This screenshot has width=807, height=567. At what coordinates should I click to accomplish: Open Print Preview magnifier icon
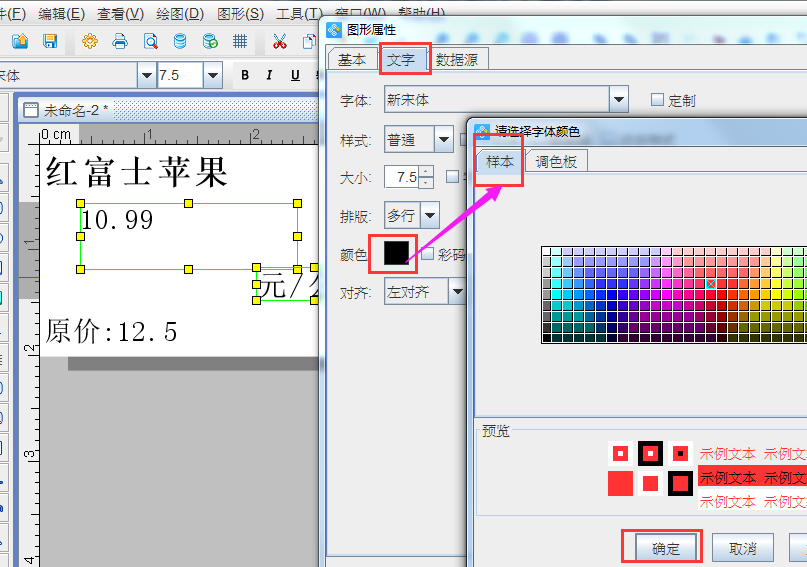[150, 41]
